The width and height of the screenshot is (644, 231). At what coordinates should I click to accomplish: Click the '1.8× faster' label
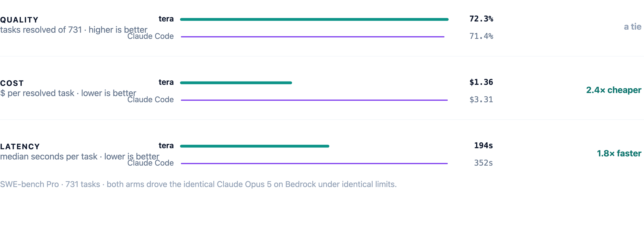619,153
